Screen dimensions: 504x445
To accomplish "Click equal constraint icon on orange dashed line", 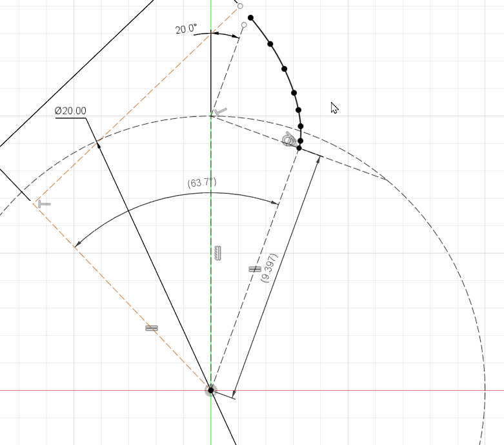I will [152, 328].
